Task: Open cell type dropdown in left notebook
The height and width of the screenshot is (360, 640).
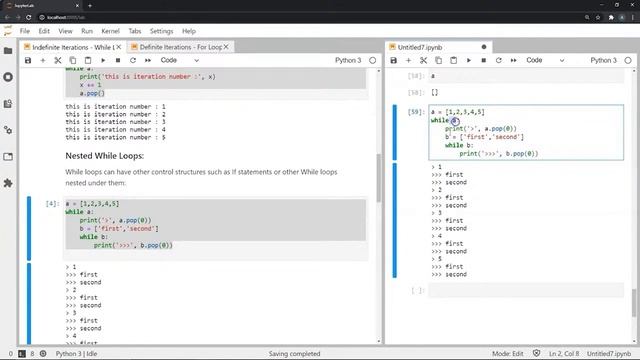Action: coord(180,60)
